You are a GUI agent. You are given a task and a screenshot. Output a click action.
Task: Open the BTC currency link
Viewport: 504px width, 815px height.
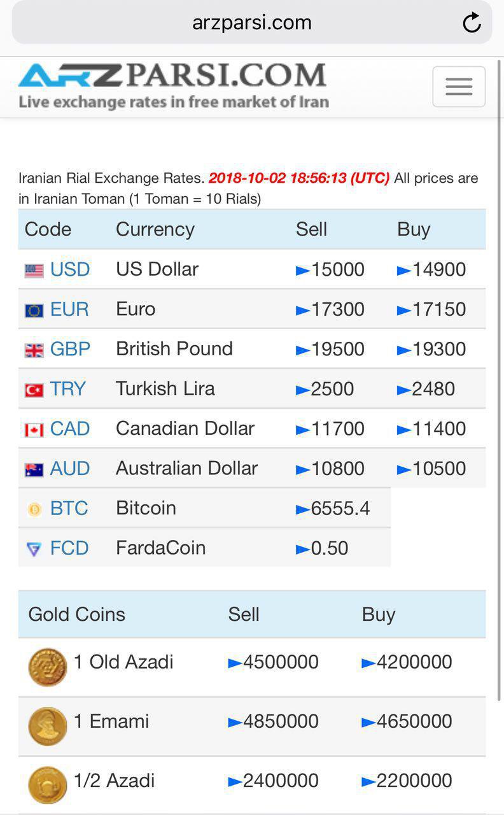pyautogui.click(x=69, y=508)
